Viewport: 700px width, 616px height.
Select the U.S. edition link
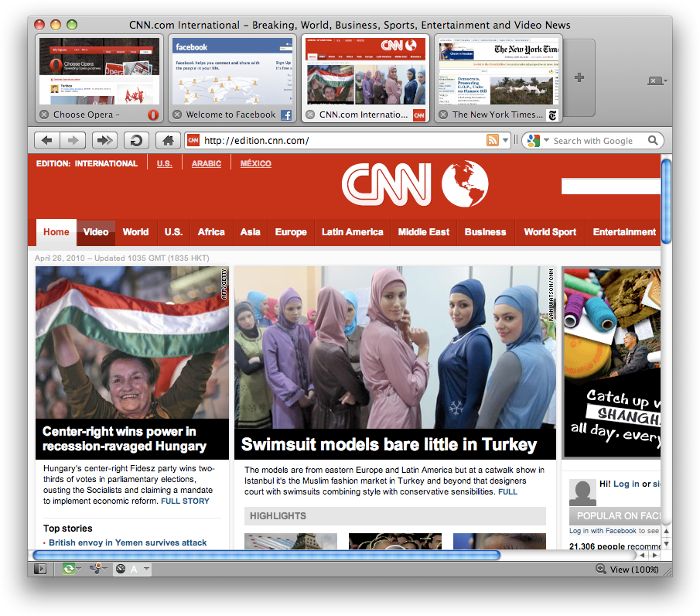point(164,163)
